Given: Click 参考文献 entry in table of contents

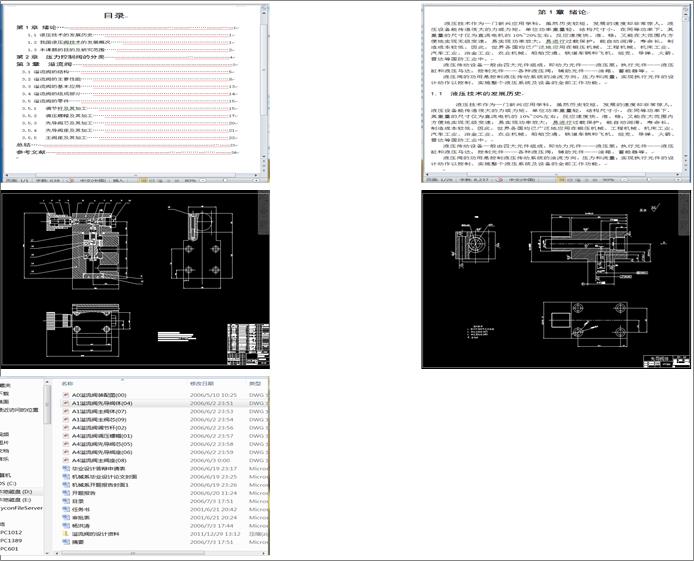Looking at the screenshot, I should click(127, 153).
